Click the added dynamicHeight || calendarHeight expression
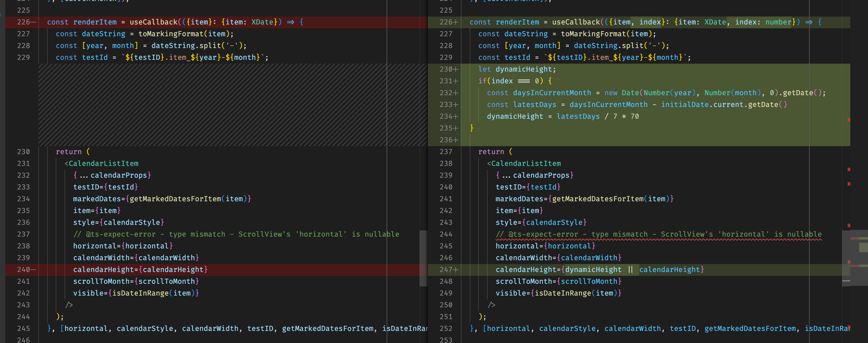This screenshot has height=343, width=868. (633, 269)
